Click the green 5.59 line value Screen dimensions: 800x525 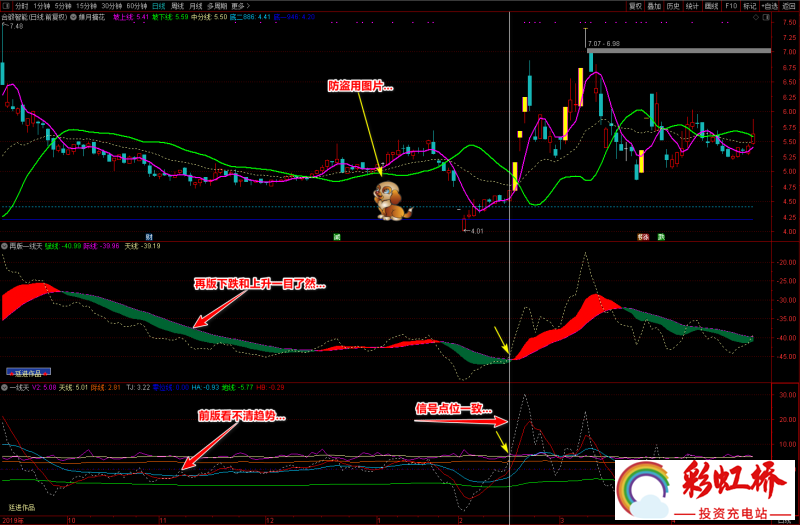click(x=170, y=17)
